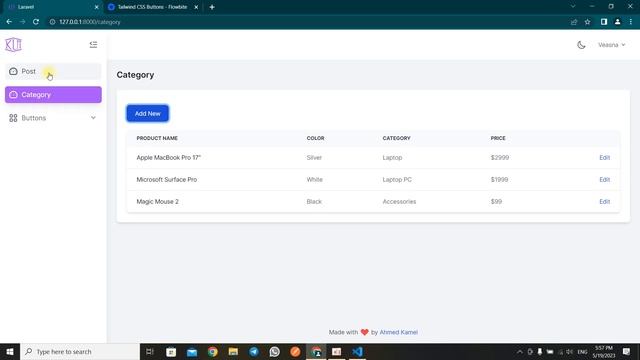
Task: Open the orange circular app in the taskbar
Action: point(296,351)
